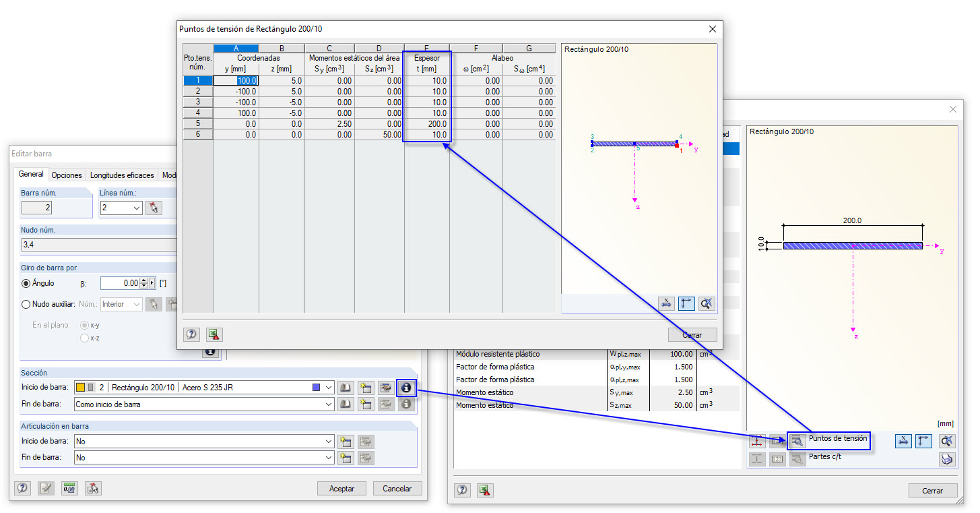Click pick-from-list pointer icon at Editar barra bottom
Viewport: 980px width, 513px height.
[x=93, y=489]
